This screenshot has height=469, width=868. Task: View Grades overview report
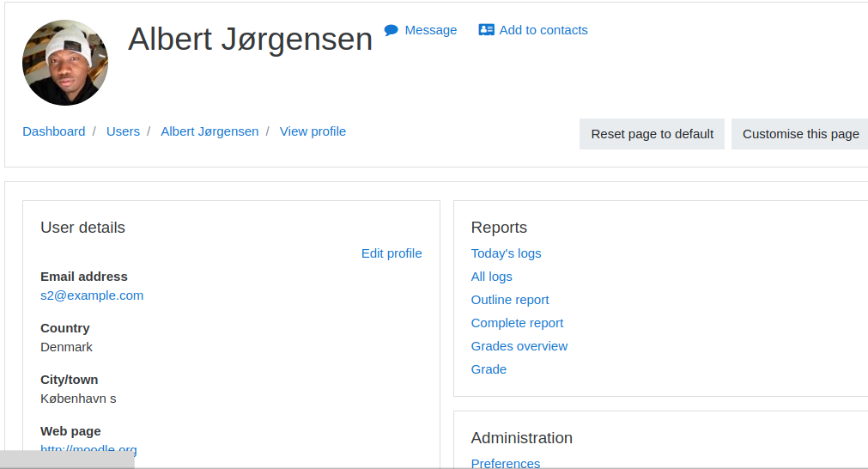pos(519,346)
